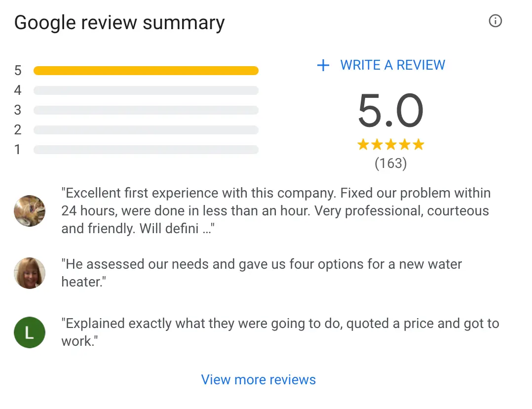Click the yellow 5-star rating bar

pos(146,71)
